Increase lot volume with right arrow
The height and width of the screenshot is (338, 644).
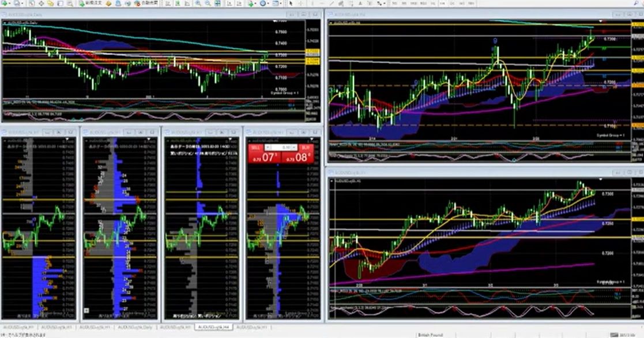coord(293,147)
